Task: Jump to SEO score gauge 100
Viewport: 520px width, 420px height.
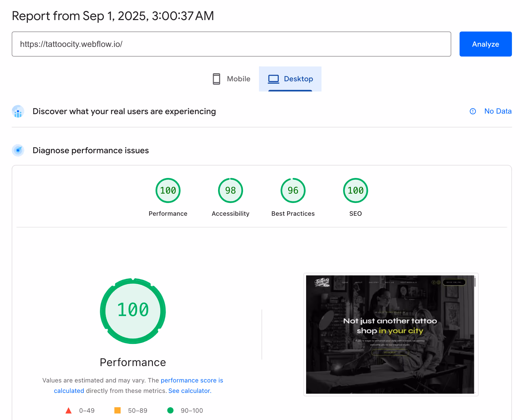Action: point(356,190)
